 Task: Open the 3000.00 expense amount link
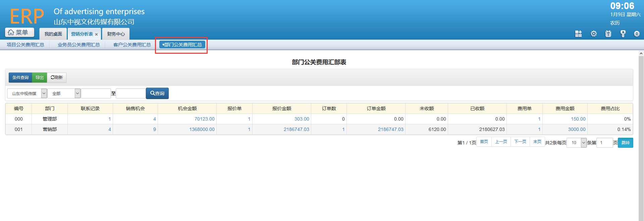click(x=577, y=129)
